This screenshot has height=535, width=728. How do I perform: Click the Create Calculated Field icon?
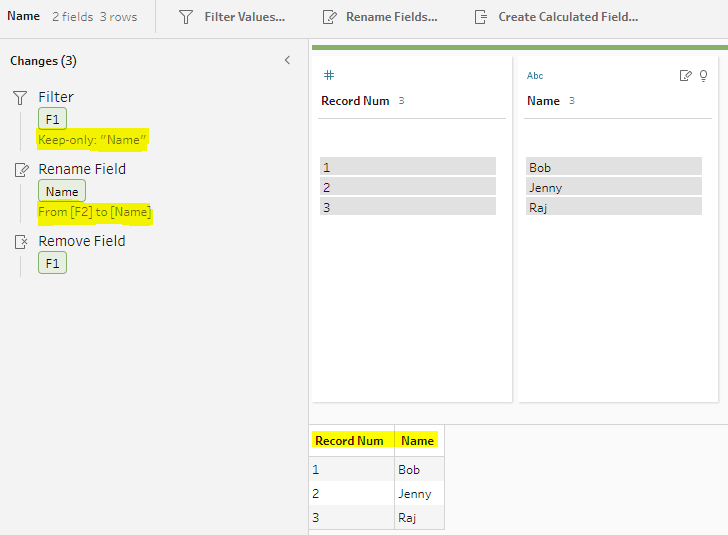[x=481, y=17]
